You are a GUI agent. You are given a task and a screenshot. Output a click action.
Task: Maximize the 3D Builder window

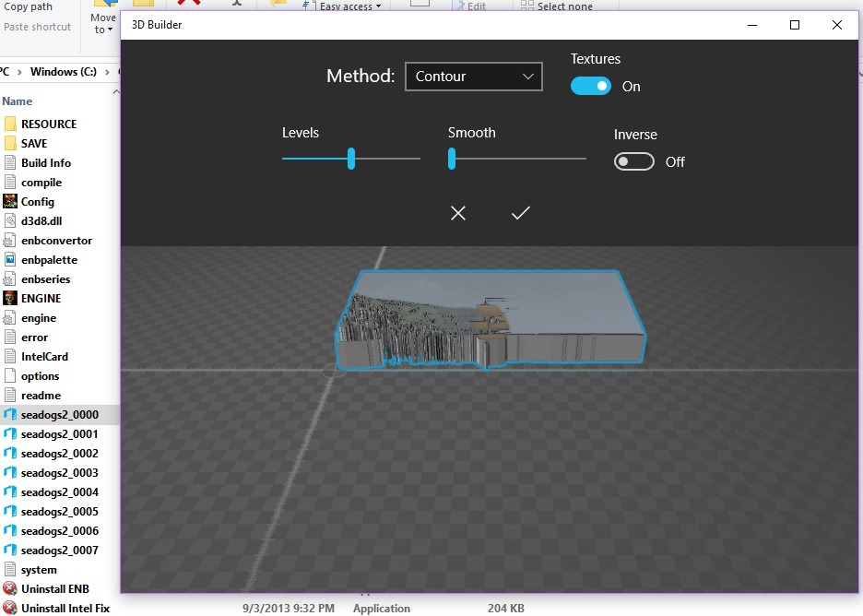(795, 25)
